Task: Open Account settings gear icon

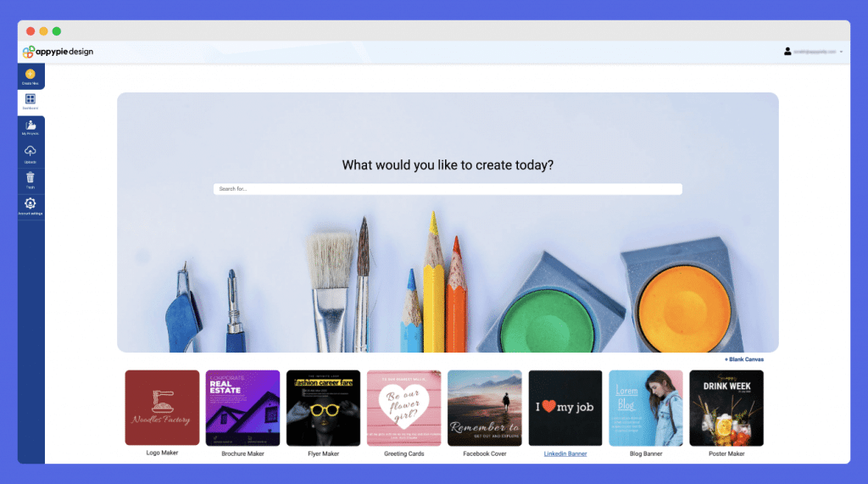Action: 31,203
